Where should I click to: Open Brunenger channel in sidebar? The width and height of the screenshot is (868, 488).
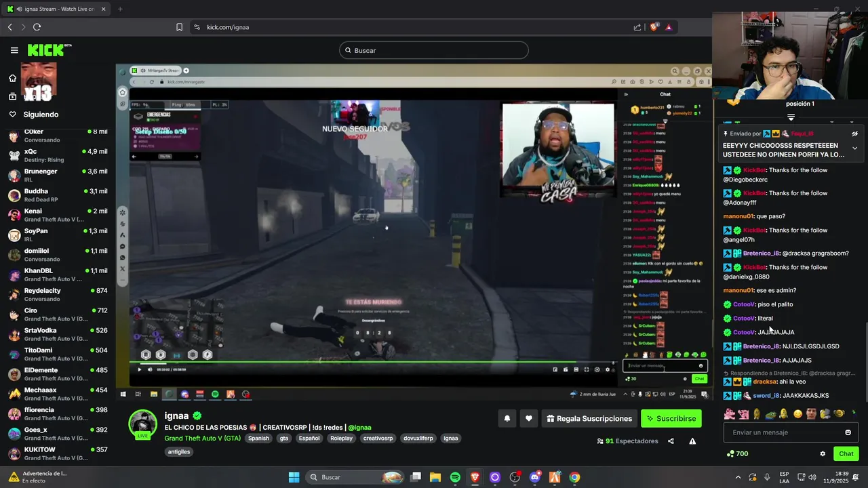tap(57, 175)
